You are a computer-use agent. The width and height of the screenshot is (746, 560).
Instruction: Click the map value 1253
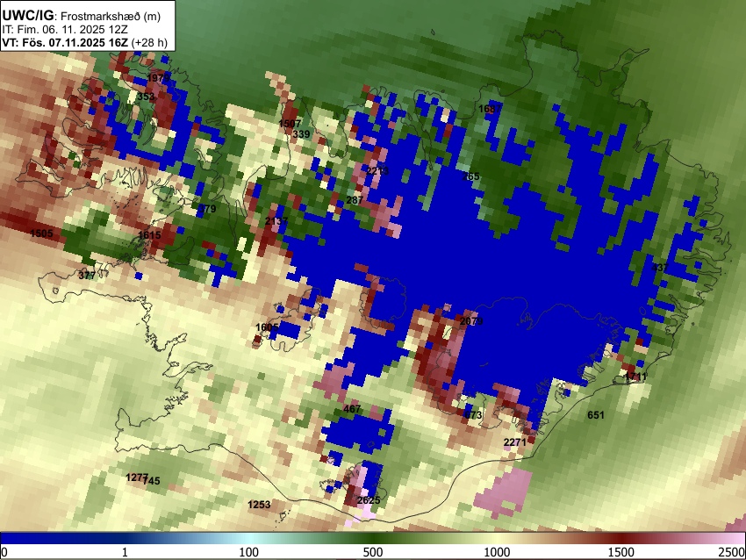click(259, 505)
